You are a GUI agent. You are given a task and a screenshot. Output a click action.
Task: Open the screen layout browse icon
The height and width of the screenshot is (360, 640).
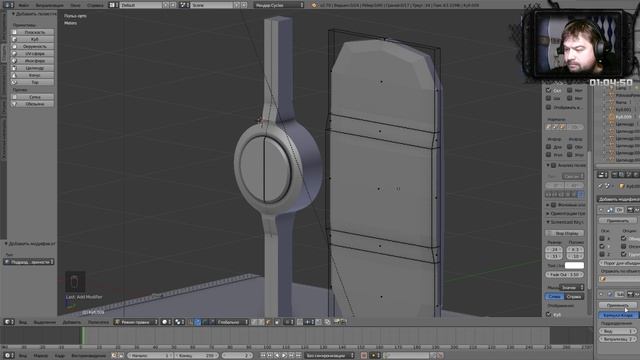(113, 5)
